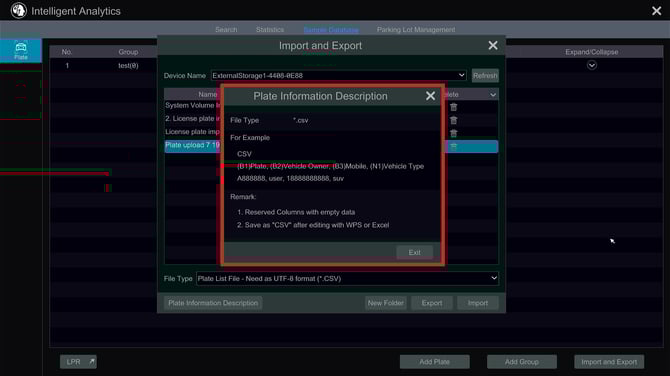
Task: Click the Intelligent Analytics logo icon
Action: [x=18, y=11]
